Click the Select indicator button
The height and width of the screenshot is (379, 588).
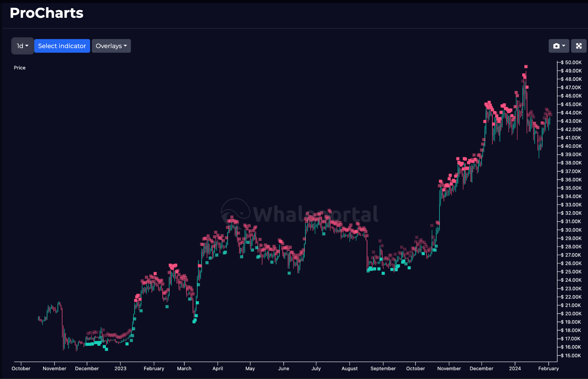tap(62, 46)
